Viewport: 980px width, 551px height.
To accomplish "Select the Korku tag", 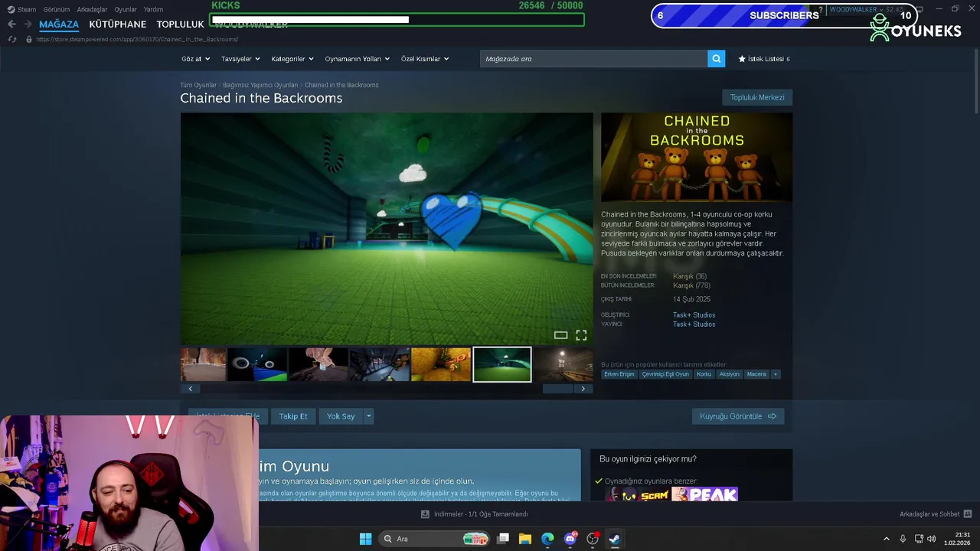I will [x=704, y=374].
